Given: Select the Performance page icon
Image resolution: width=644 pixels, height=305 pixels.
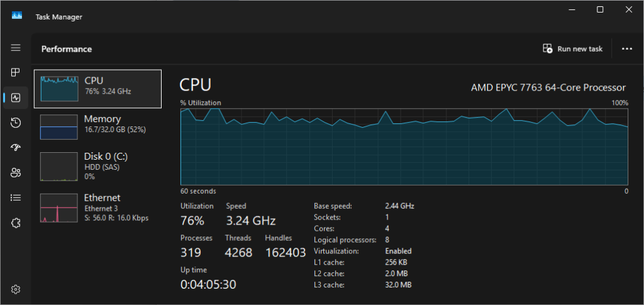Looking at the screenshot, I should (16, 97).
